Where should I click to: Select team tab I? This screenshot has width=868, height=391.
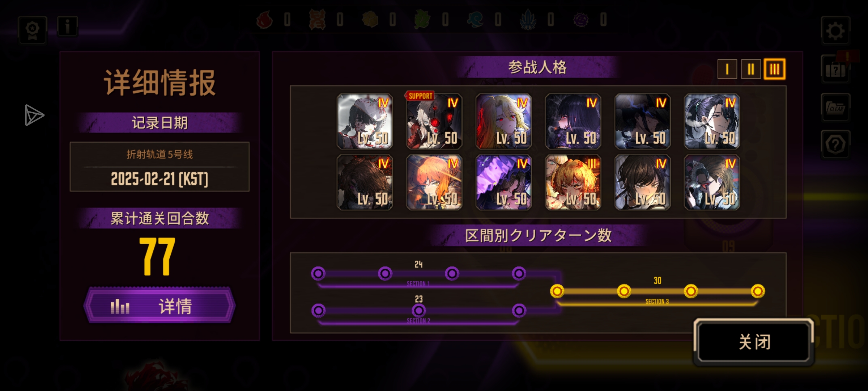pos(727,69)
